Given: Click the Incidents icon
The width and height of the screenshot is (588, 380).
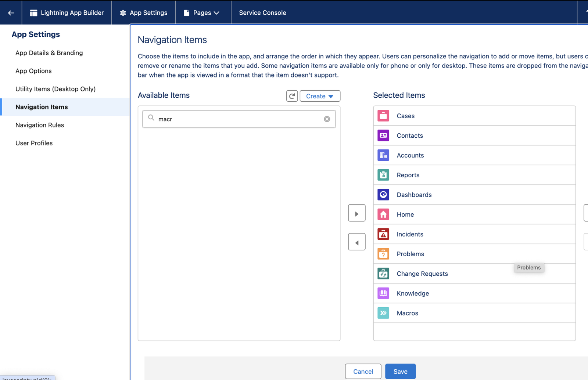Looking at the screenshot, I should (383, 234).
